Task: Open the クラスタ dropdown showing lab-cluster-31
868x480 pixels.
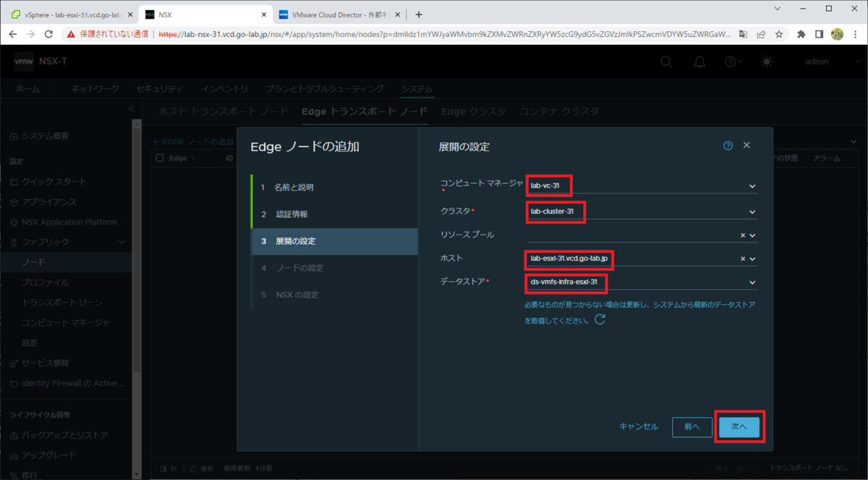Action: coord(642,211)
